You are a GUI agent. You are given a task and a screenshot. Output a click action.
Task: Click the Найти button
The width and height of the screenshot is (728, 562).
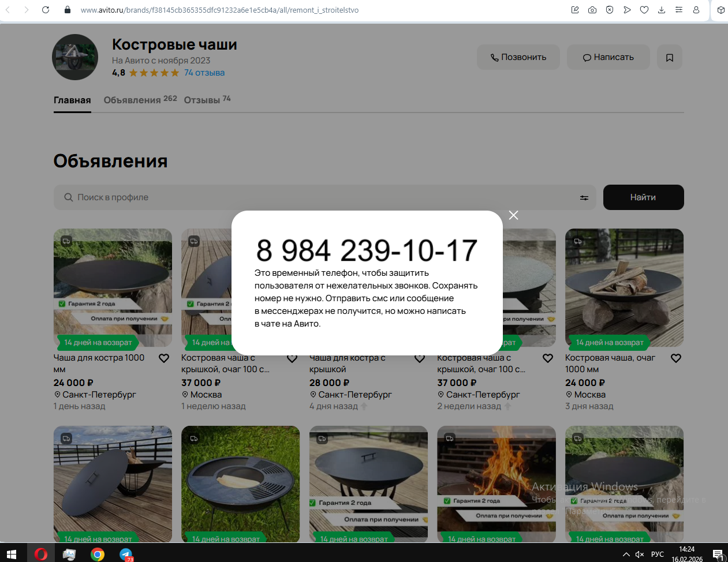pyautogui.click(x=643, y=197)
